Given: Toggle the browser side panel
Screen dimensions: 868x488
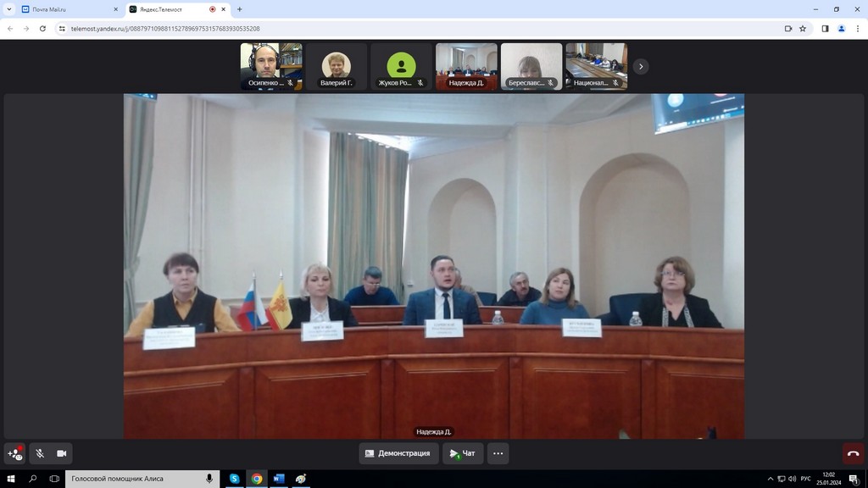Looking at the screenshot, I should (825, 28).
